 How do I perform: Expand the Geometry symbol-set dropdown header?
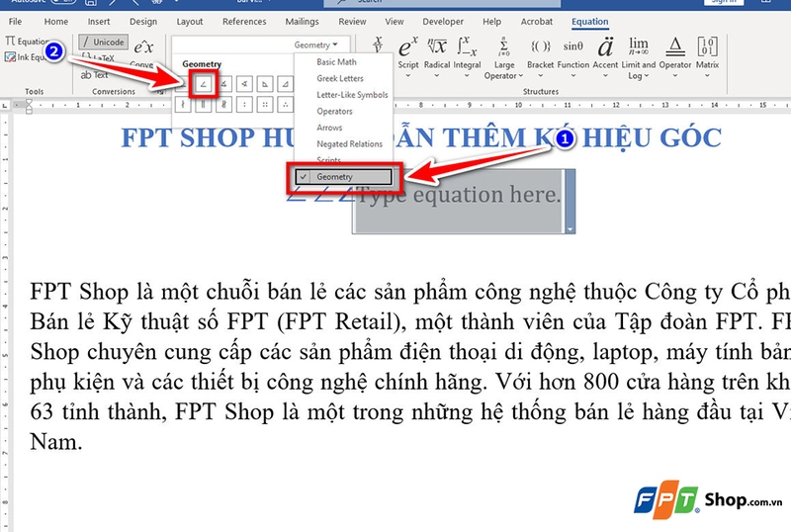pyautogui.click(x=315, y=44)
